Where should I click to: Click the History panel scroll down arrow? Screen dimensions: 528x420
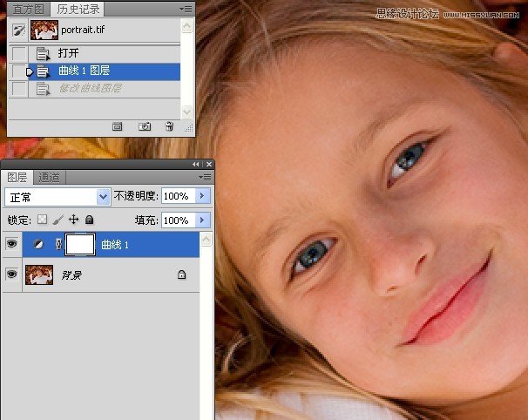pos(187,112)
